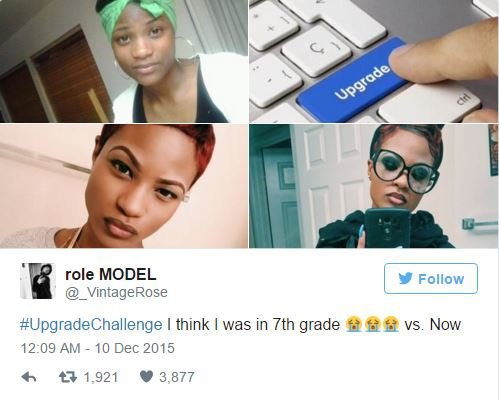Click the last crying emoji in tweet
Image resolution: width=499 pixels, height=400 pixels.
pyautogui.click(x=391, y=324)
